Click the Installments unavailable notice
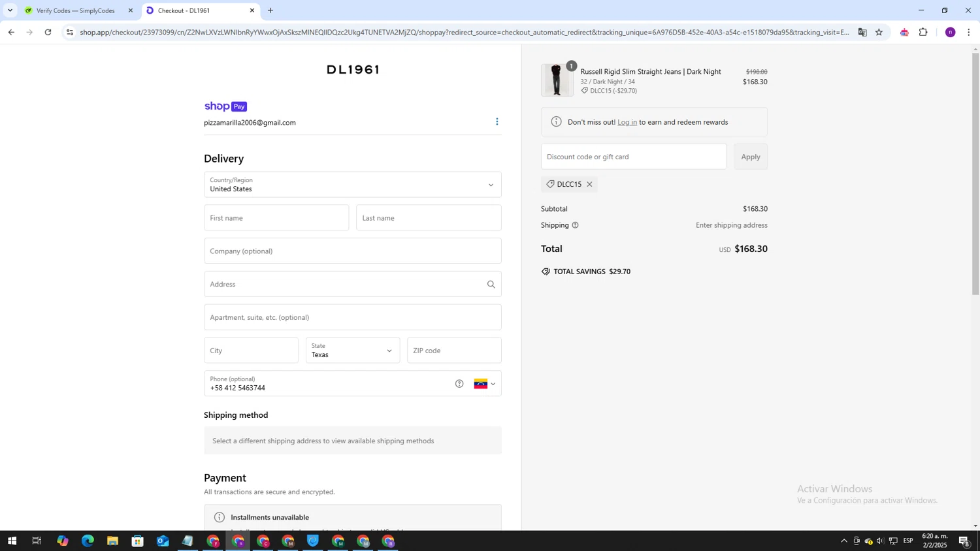The image size is (980, 551). [352, 517]
